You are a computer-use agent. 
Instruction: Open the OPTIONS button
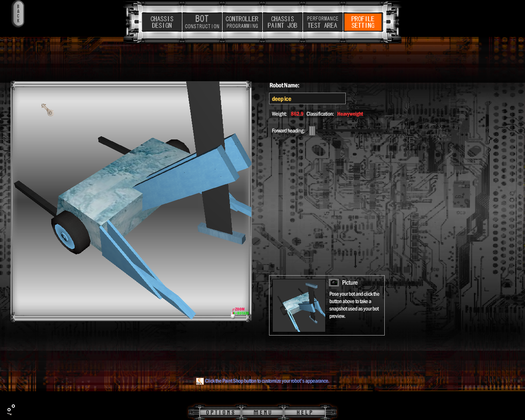220,413
